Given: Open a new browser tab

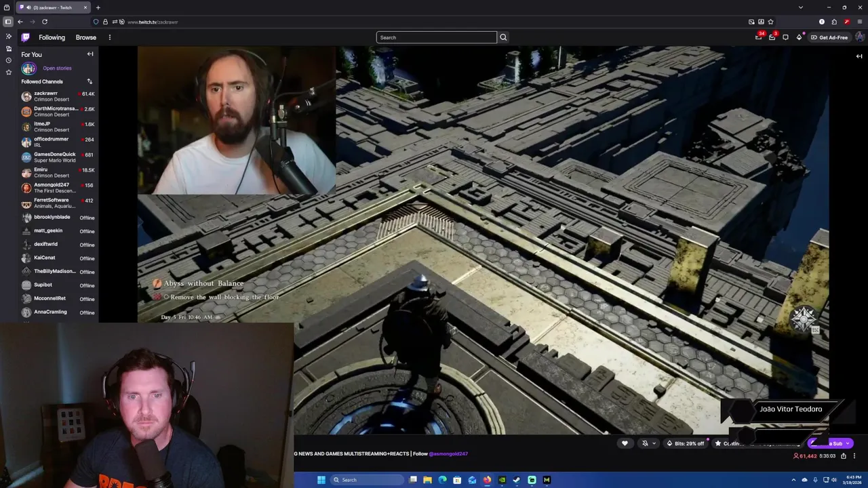Looking at the screenshot, I should (x=98, y=7).
